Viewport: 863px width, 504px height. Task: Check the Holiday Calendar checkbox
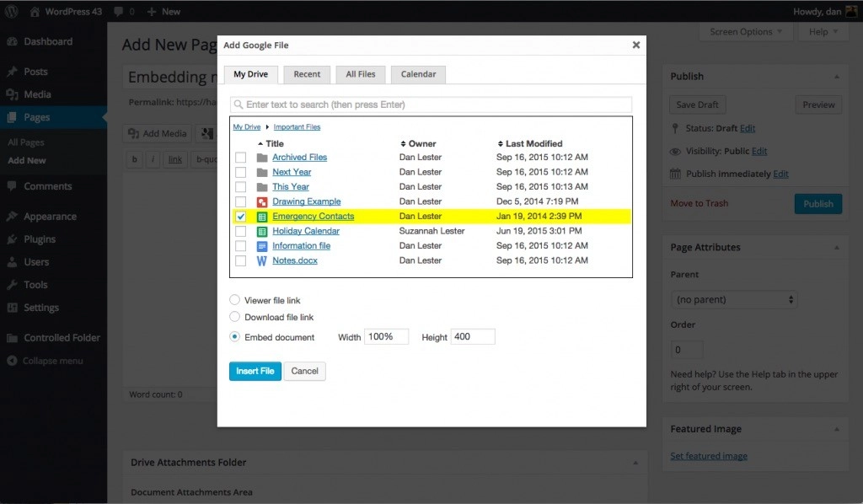pyautogui.click(x=241, y=231)
